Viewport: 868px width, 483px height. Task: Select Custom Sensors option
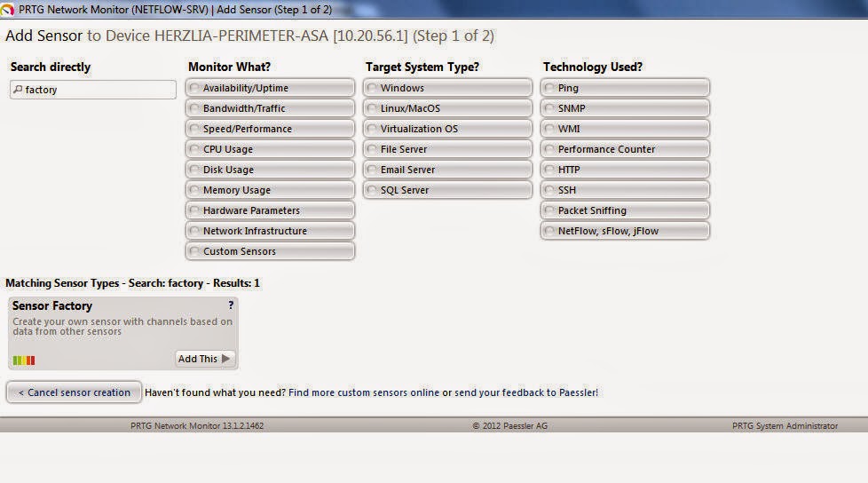(270, 251)
